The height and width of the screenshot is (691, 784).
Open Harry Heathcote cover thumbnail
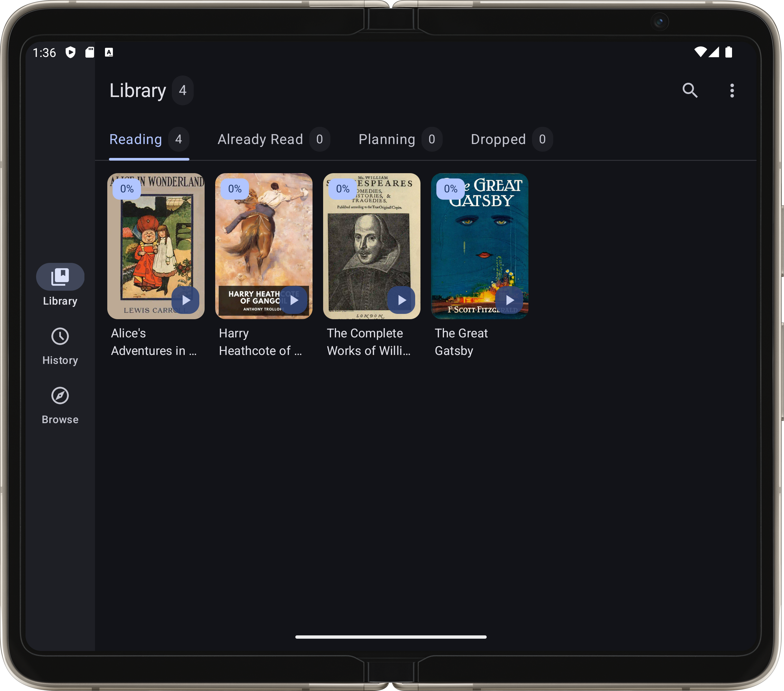coord(264,246)
